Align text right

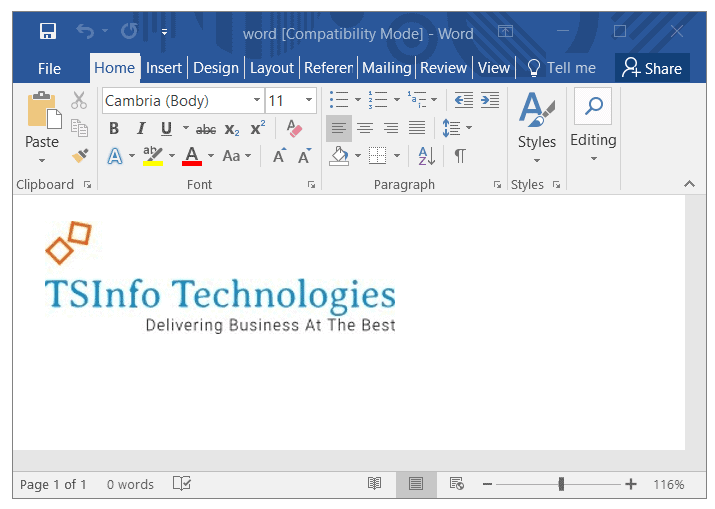[x=391, y=128]
